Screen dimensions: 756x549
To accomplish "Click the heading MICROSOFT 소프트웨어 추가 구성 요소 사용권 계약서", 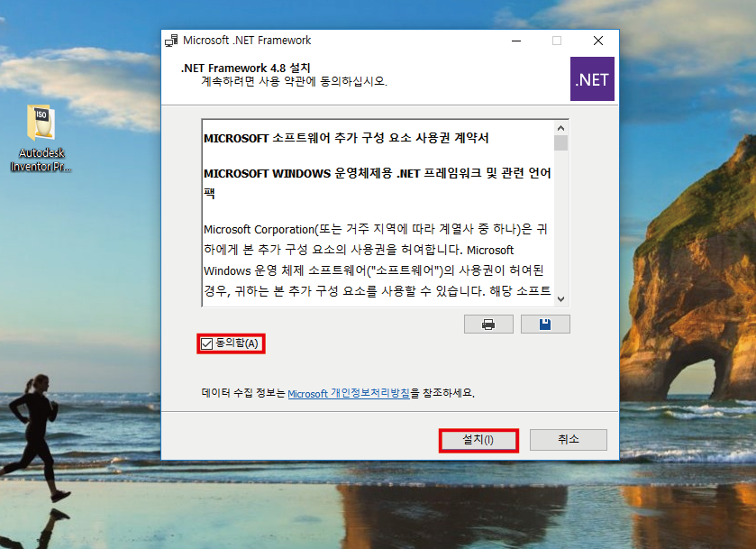I will pos(346,139).
